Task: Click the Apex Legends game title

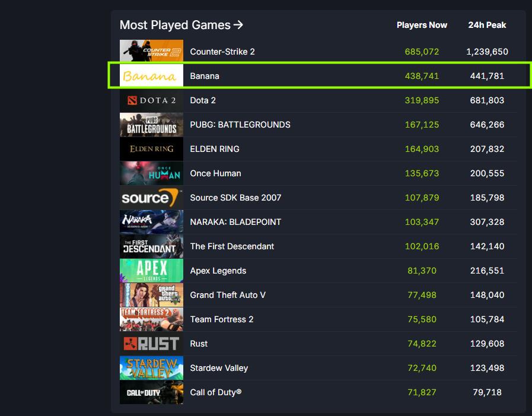Action: (x=218, y=271)
